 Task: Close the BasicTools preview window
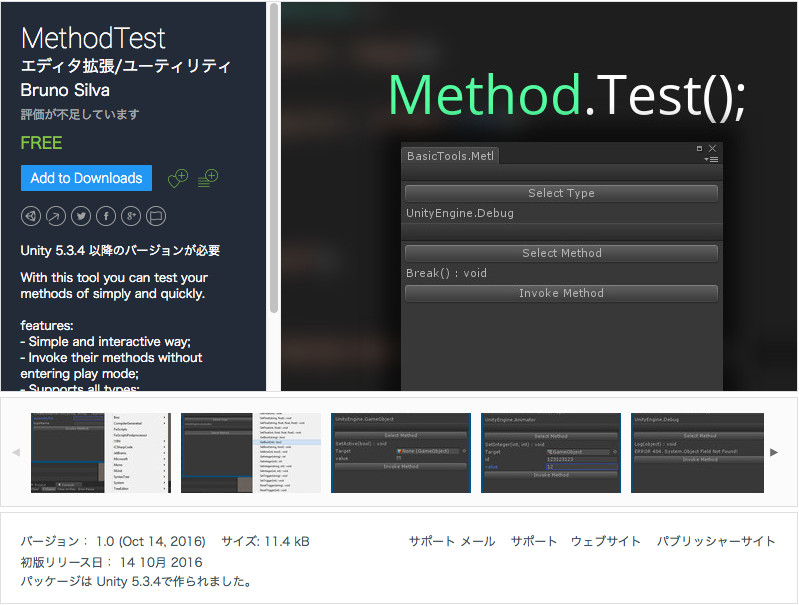point(712,148)
